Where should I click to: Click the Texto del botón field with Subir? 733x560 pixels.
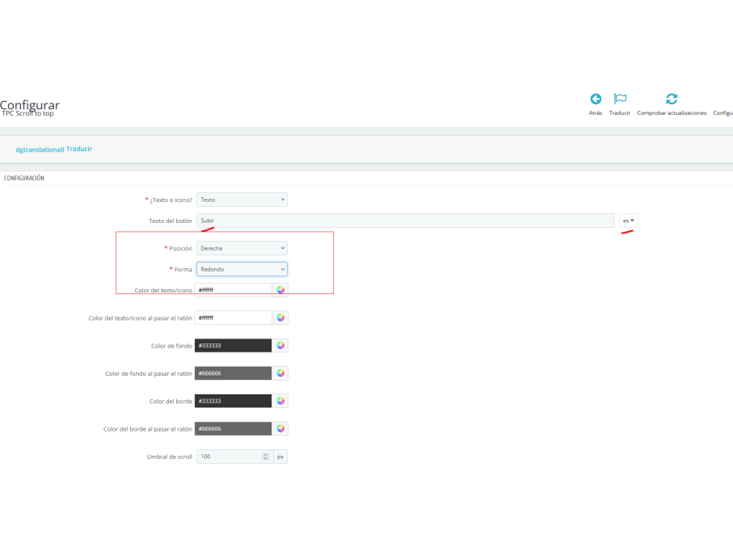pos(406,221)
